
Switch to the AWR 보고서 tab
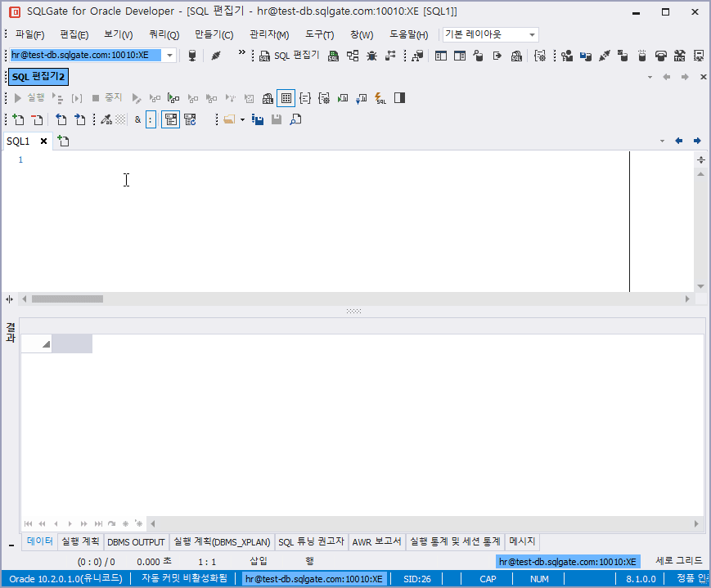[377, 541]
